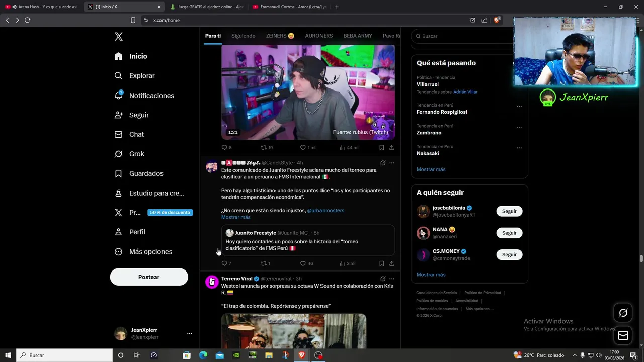Open Windows Start menu
This screenshot has height=362, width=644.
(x=8, y=355)
